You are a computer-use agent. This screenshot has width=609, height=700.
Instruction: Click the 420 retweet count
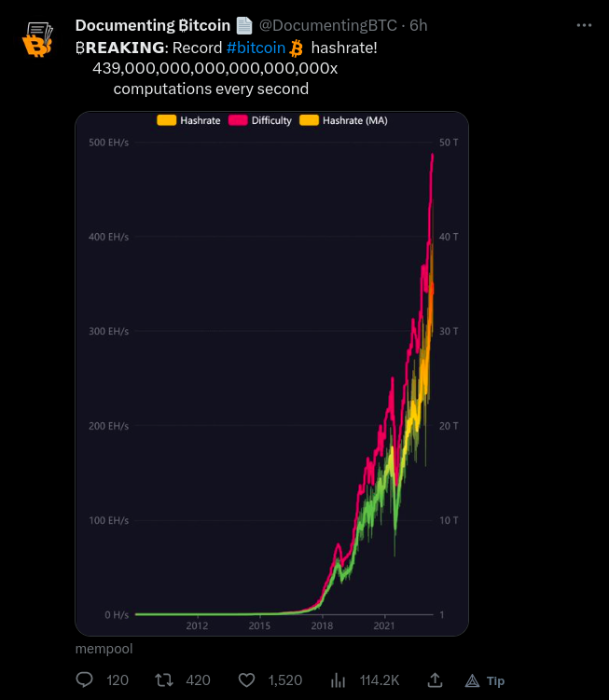point(198,680)
